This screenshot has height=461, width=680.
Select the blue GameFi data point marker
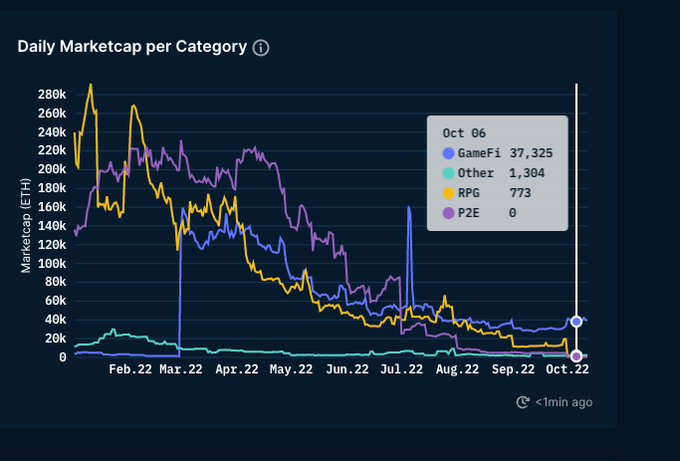[576, 321]
